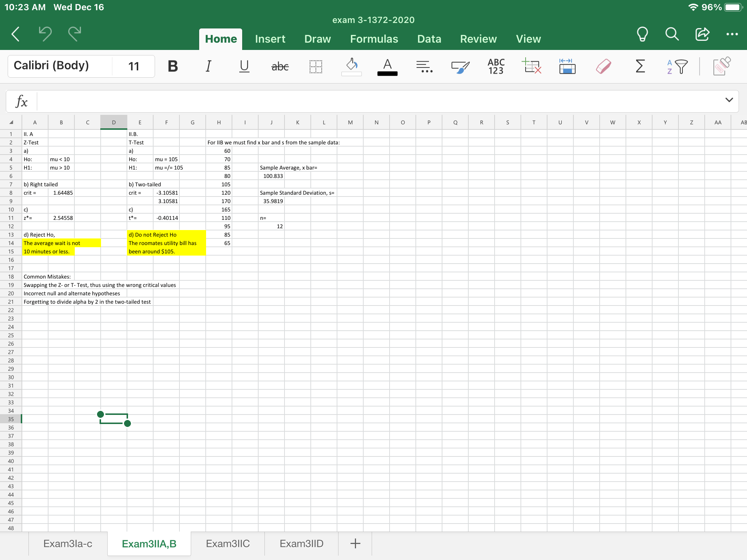This screenshot has height=560, width=747.
Task: Select cell showing 35.9819
Action: (271, 201)
